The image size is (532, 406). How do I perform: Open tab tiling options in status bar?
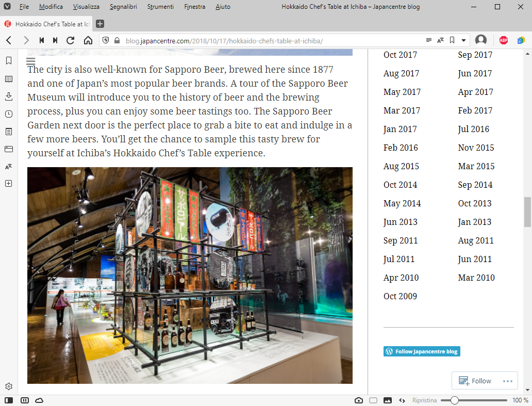click(x=25, y=400)
